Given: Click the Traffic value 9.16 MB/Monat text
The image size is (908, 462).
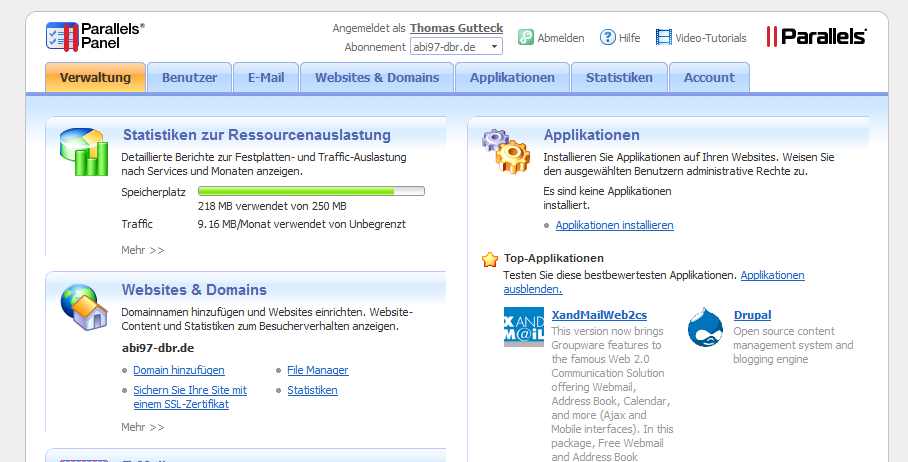Looking at the screenshot, I should (x=302, y=224).
